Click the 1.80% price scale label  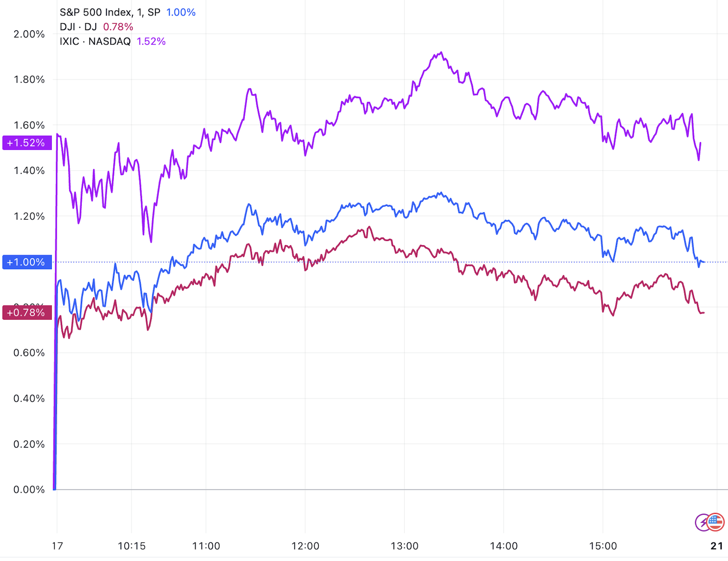point(29,80)
